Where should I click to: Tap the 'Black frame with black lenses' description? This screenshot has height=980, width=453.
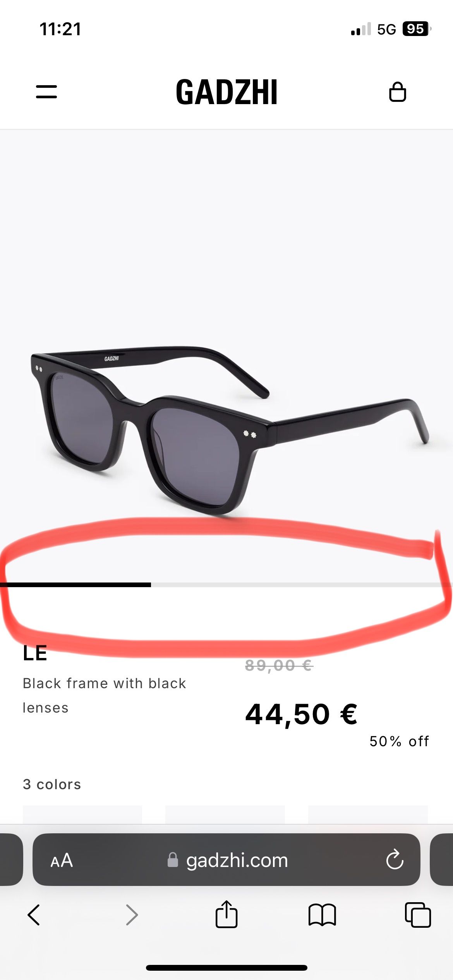105,696
